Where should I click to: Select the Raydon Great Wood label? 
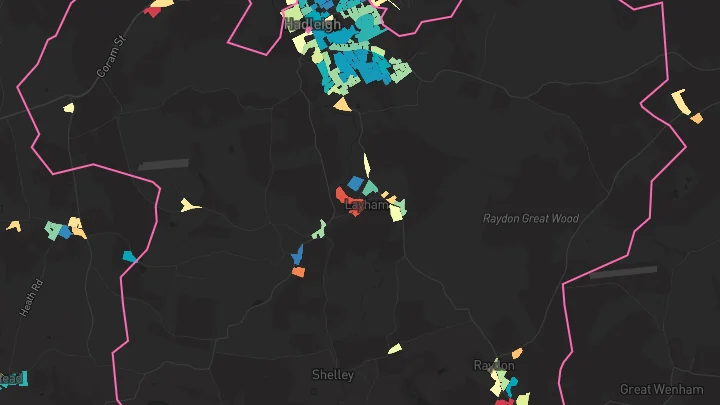[531, 219]
